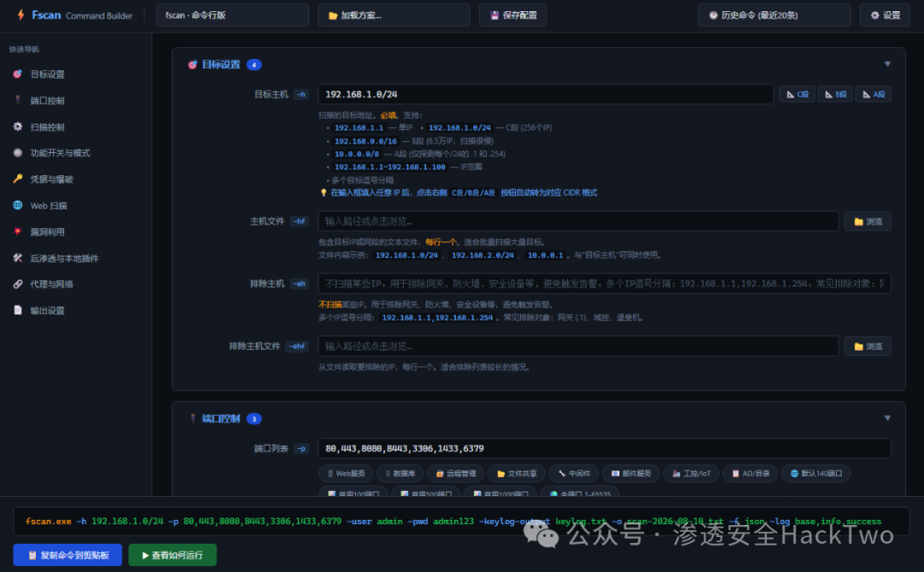Click the Fscan lightning logo icon

21,15
